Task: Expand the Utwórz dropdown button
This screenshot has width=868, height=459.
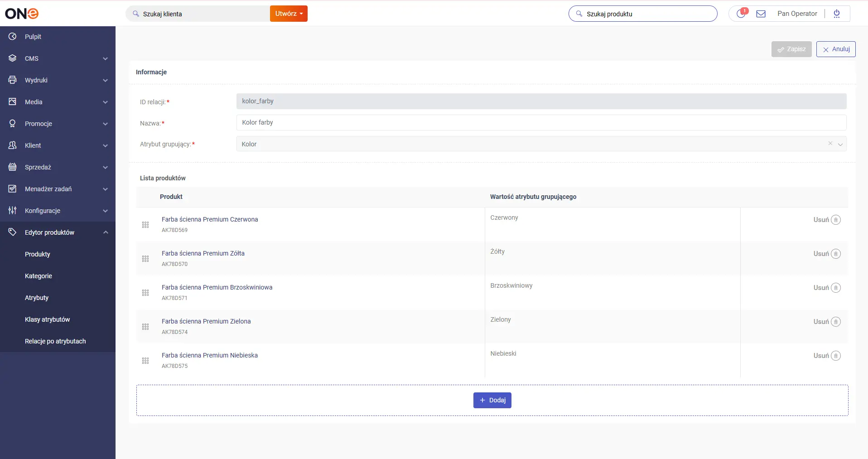Action: pyautogui.click(x=289, y=14)
